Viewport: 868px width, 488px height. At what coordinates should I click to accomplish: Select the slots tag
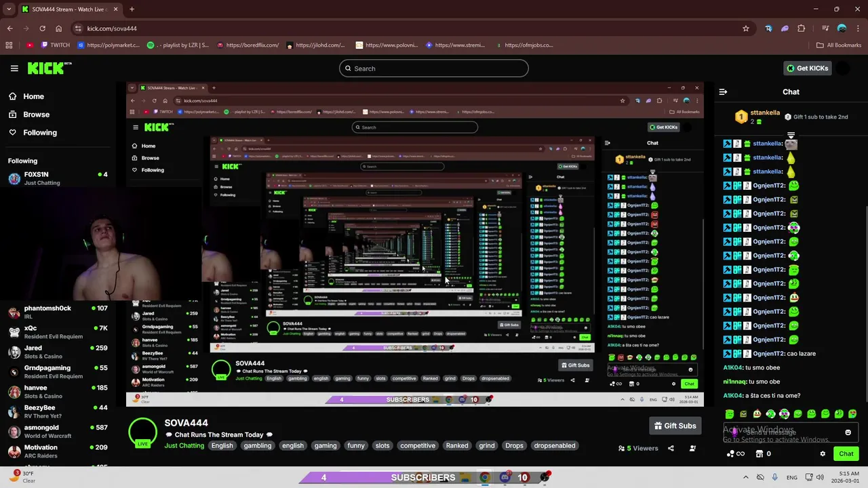[x=382, y=445]
